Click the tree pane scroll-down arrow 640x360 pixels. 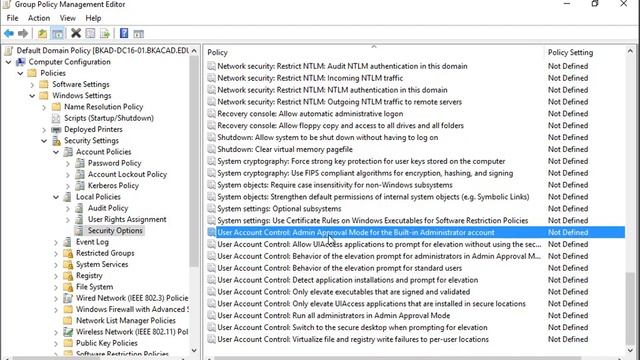(x=194, y=350)
